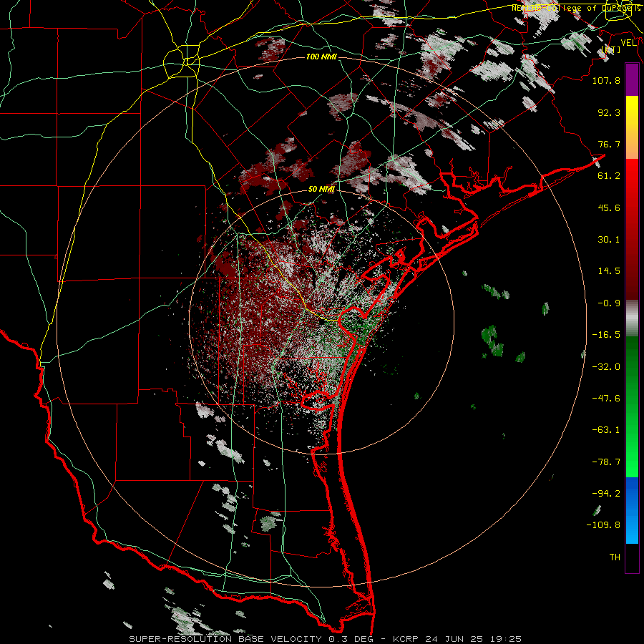
Task: Click the purple segment of the color bar
Action: [632, 79]
